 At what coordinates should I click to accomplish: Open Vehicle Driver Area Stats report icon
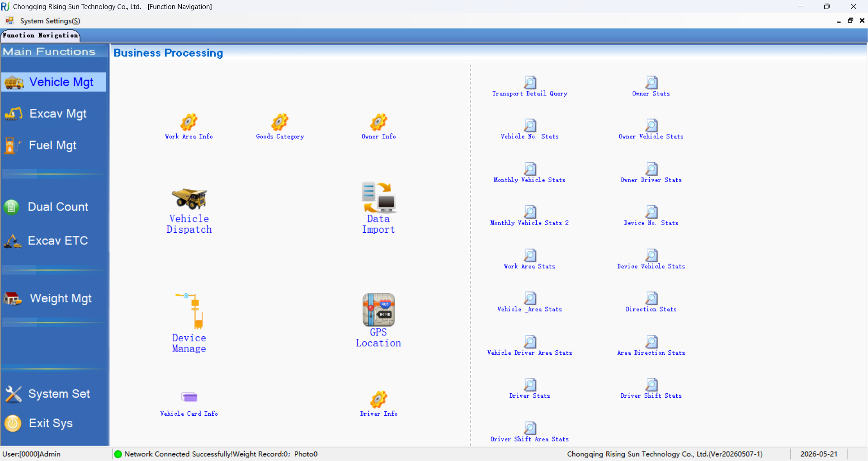[x=530, y=342]
